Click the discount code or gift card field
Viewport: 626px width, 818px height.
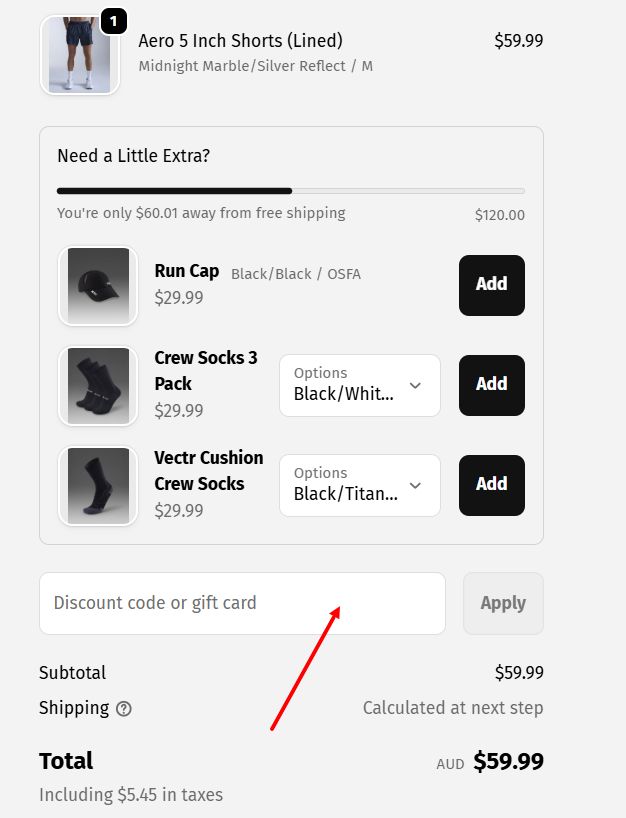point(242,603)
